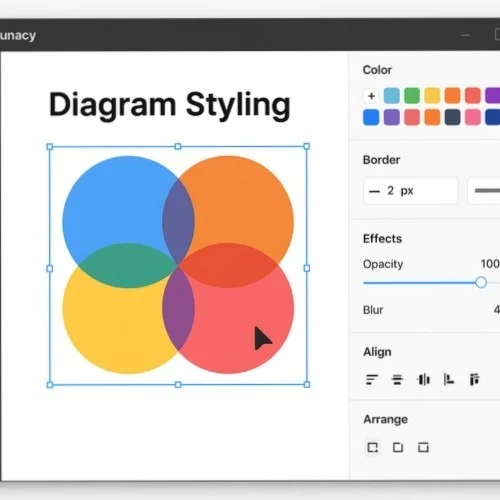Screen dimensions: 500x500
Task: Click the purple overlap of yellow and red circles
Action: click(x=178, y=308)
